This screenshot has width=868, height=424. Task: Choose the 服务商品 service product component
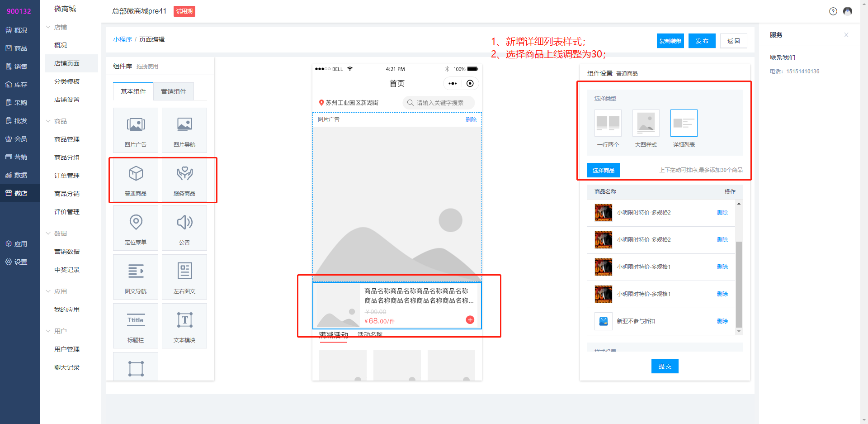click(184, 174)
